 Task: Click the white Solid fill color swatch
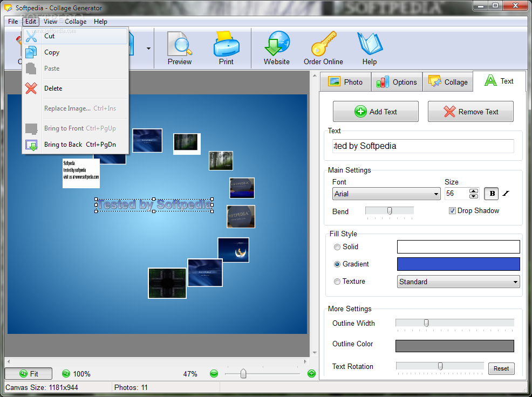[459, 247]
